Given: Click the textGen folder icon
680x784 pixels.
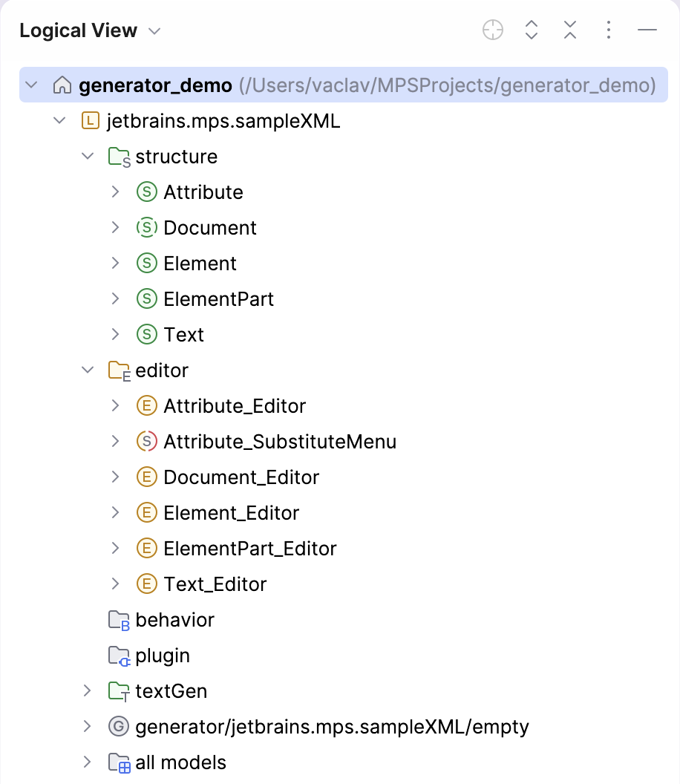Looking at the screenshot, I should coord(120,691).
